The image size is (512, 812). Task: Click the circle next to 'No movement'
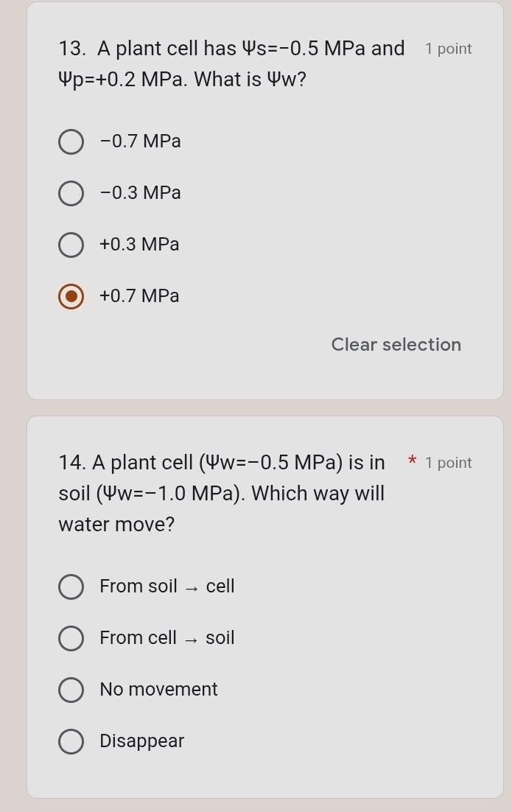click(71, 690)
